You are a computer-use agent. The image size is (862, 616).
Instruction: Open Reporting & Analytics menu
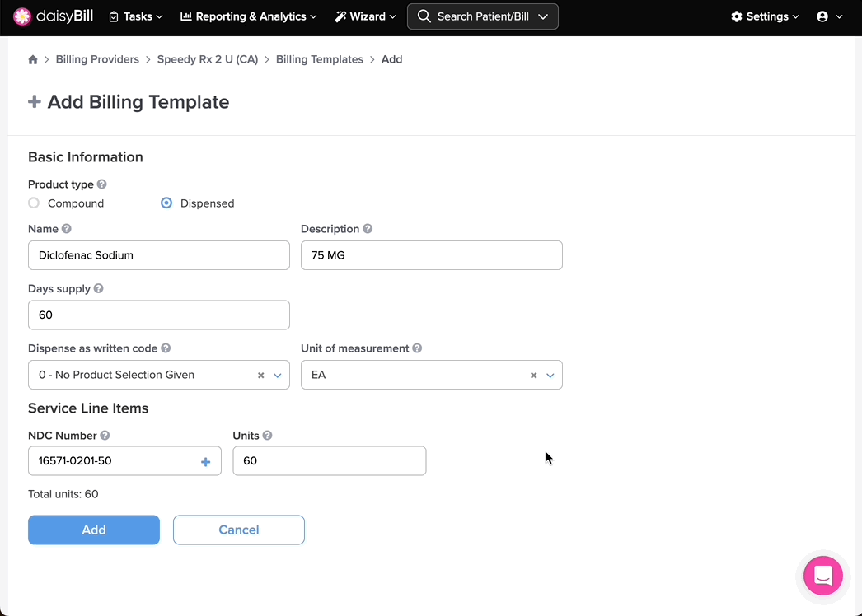coord(249,16)
